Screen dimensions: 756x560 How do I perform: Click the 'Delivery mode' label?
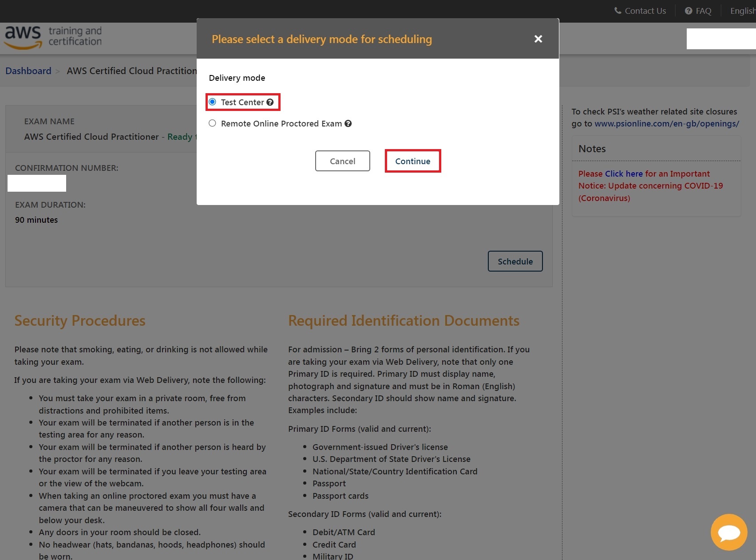tap(237, 78)
